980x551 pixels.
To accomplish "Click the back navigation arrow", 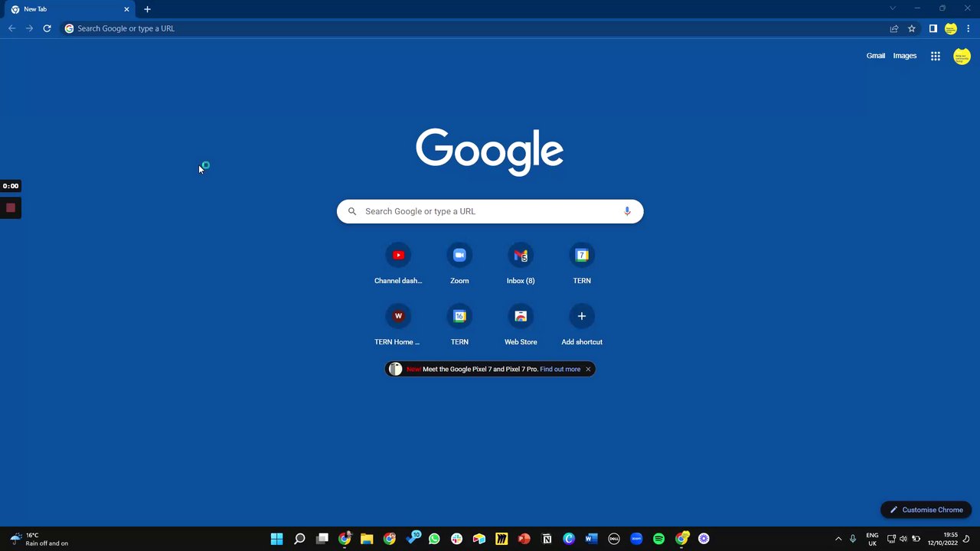I will point(11,28).
